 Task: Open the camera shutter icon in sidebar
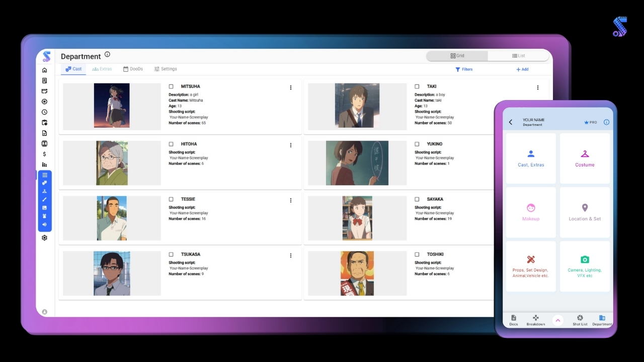click(44, 102)
